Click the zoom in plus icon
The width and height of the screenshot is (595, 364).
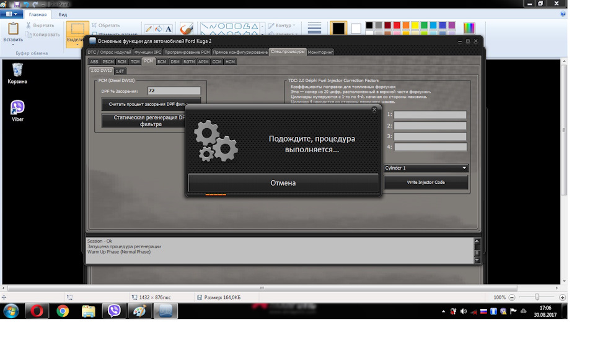click(562, 297)
